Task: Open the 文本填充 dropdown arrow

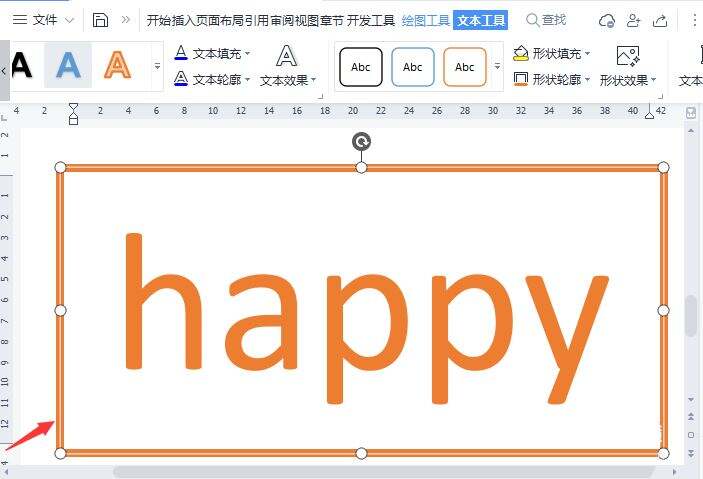Action: (x=247, y=54)
